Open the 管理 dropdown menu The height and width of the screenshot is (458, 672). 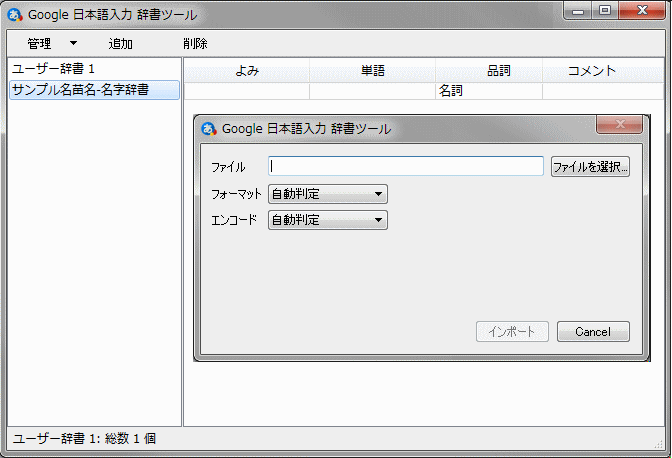click(x=52, y=43)
